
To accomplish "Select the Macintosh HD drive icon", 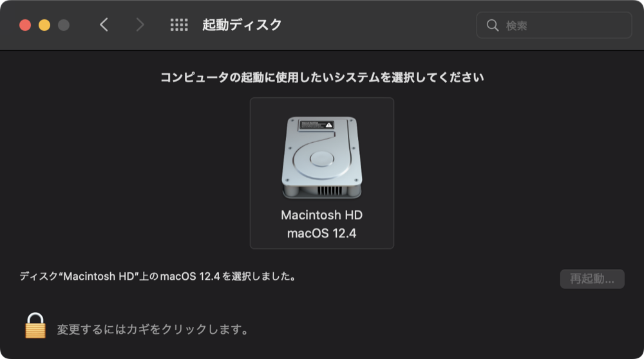I will (321, 157).
